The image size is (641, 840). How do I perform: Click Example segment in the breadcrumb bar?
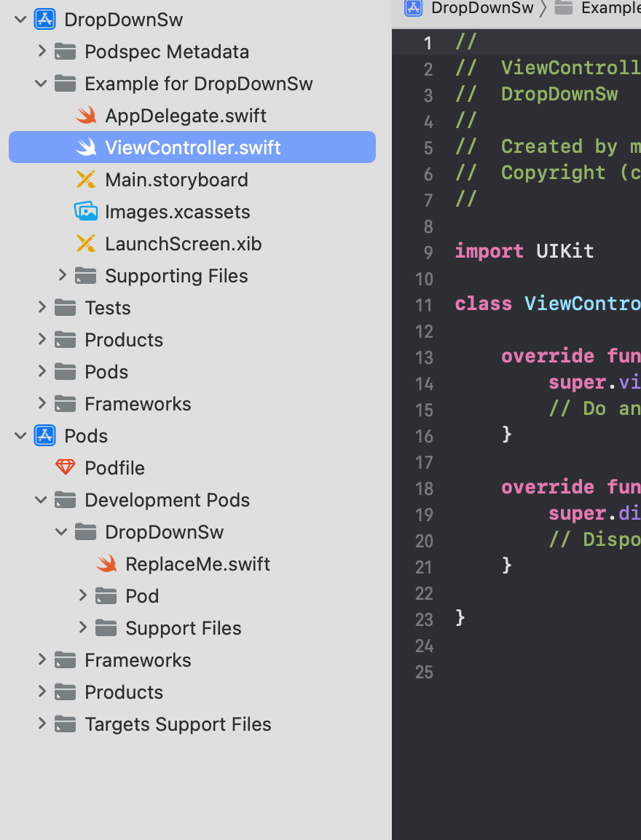point(611,8)
